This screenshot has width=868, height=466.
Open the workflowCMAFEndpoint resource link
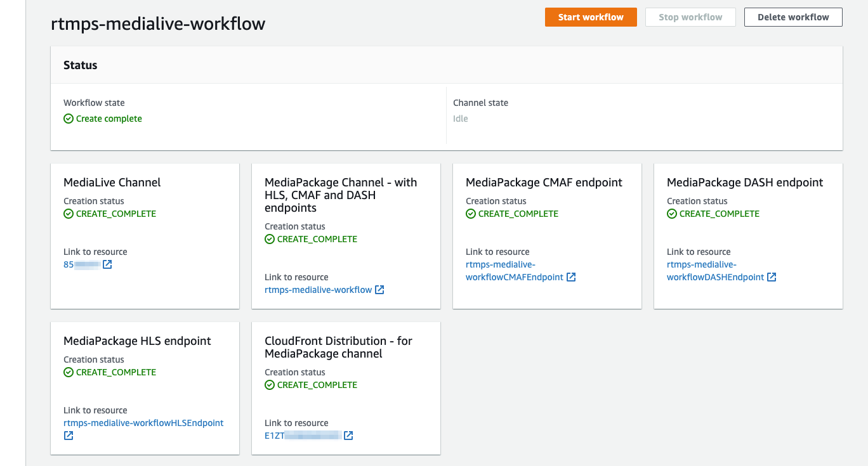(x=515, y=271)
